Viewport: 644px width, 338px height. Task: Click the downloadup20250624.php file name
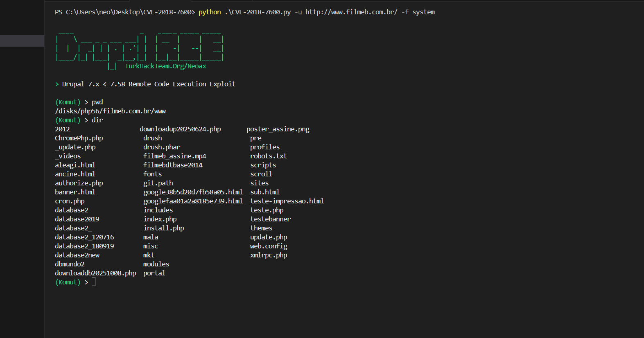(180, 129)
